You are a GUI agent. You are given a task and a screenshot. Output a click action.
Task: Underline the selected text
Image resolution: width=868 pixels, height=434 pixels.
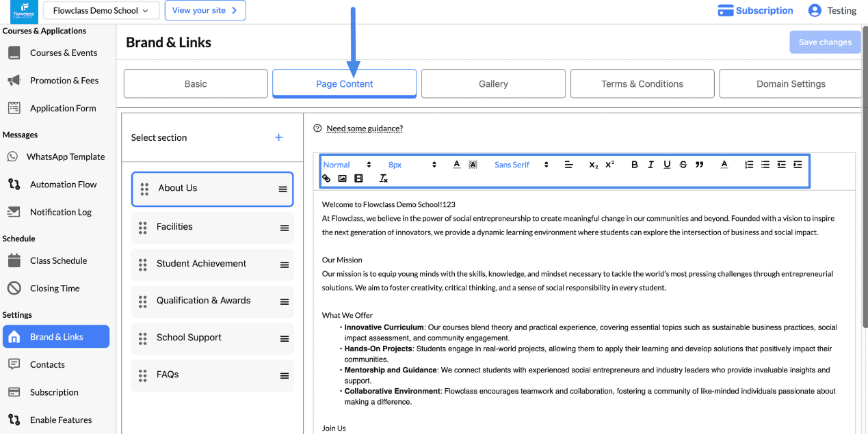coord(667,165)
